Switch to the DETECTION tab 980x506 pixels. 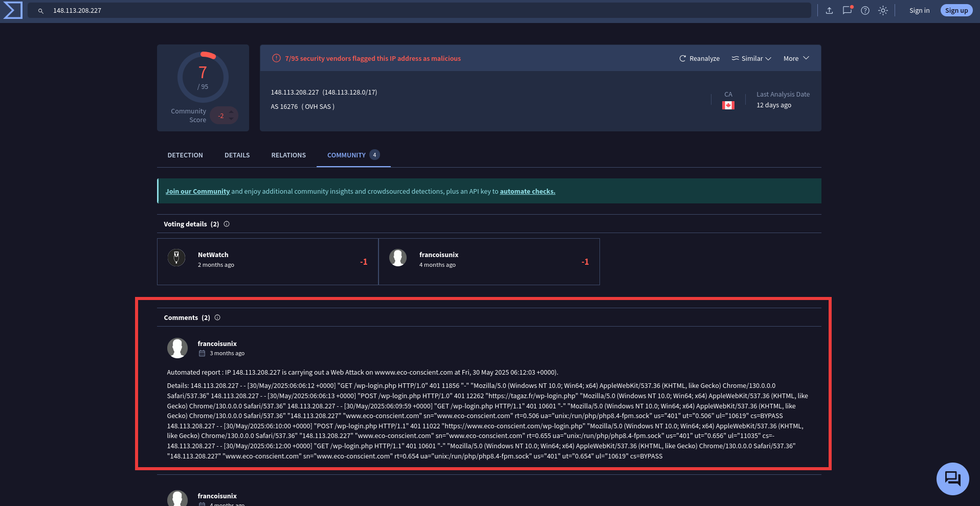[185, 155]
